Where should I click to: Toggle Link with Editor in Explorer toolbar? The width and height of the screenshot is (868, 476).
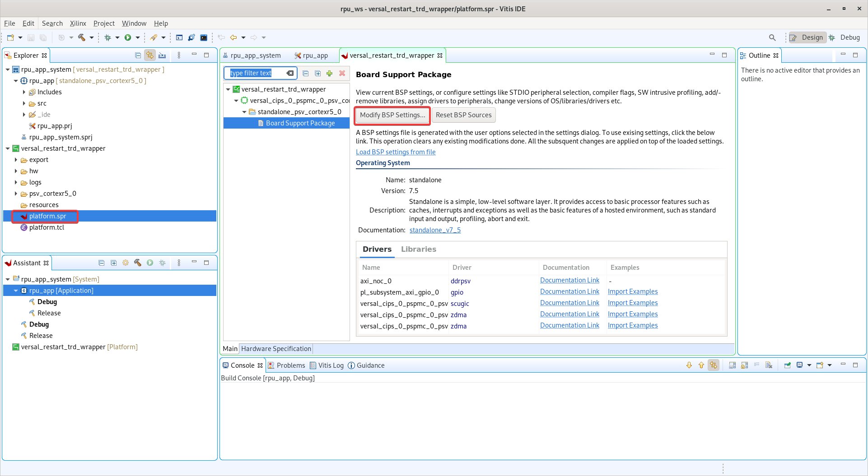click(x=150, y=55)
